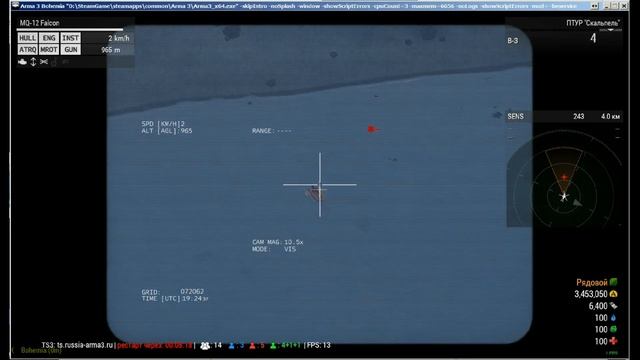Click the ATRQ damage indicator
Image resolution: width=640 pixels, height=360 pixels.
27,50
